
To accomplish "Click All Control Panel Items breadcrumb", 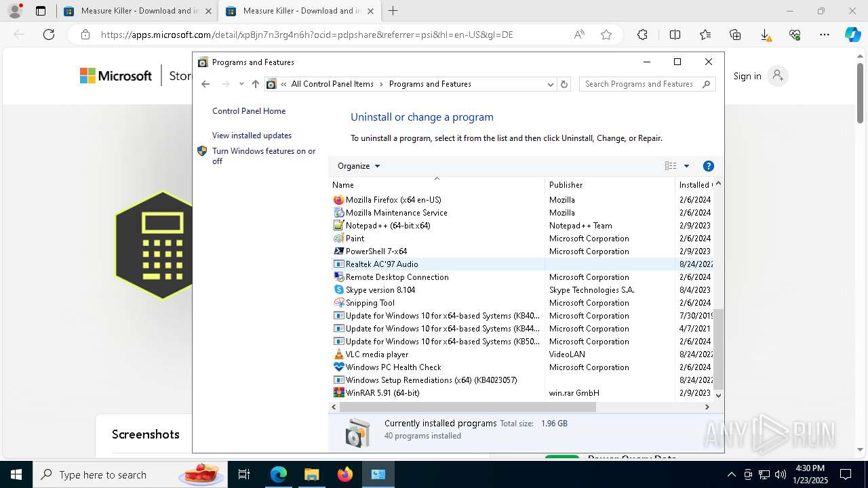I will pyautogui.click(x=332, y=84).
